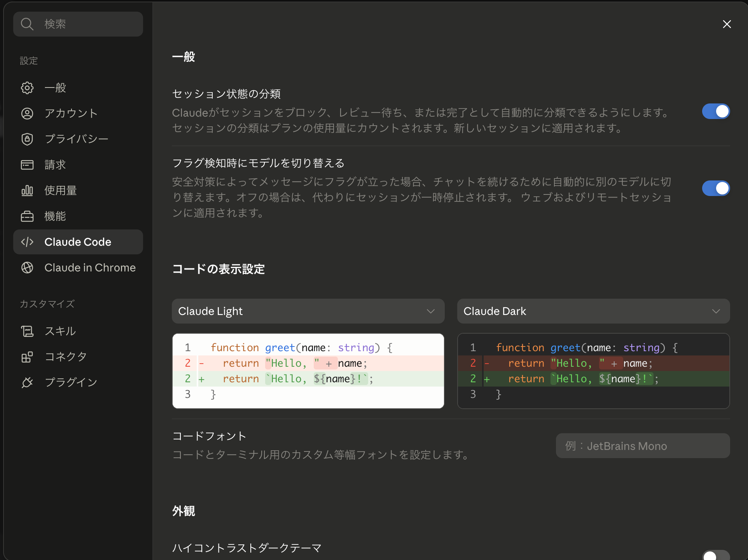
Task: Click the コードの表示設定 heading
Action: (218, 269)
